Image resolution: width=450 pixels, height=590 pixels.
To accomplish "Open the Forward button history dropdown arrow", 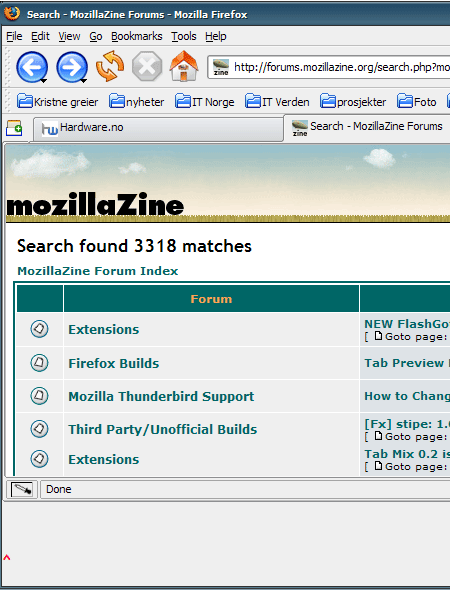I will coord(84,80).
